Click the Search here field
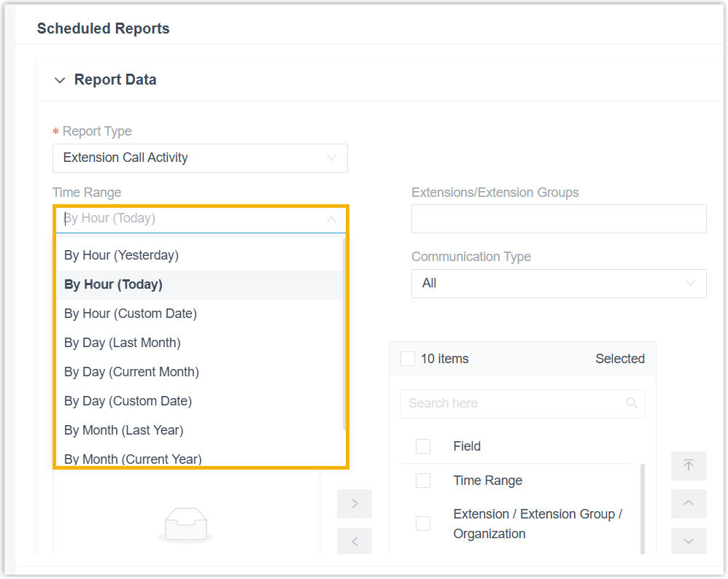728x579 pixels. pyautogui.click(x=522, y=403)
